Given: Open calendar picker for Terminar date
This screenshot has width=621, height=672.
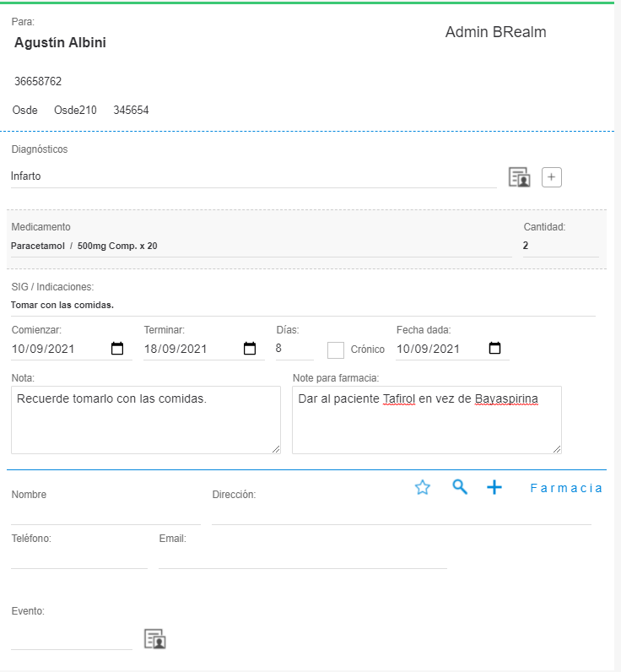Looking at the screenshot, I should (x=250, y=349).
